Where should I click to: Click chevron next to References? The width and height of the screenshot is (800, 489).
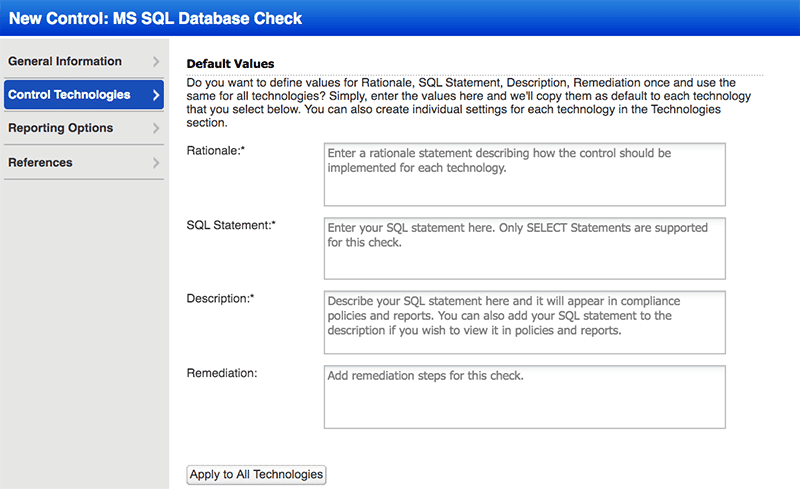coord(156,163)
